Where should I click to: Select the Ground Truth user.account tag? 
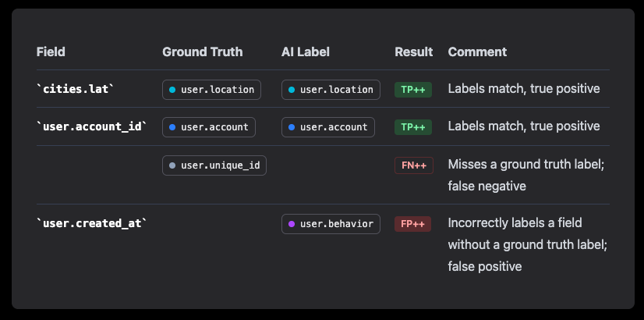[x=208, y=126]
